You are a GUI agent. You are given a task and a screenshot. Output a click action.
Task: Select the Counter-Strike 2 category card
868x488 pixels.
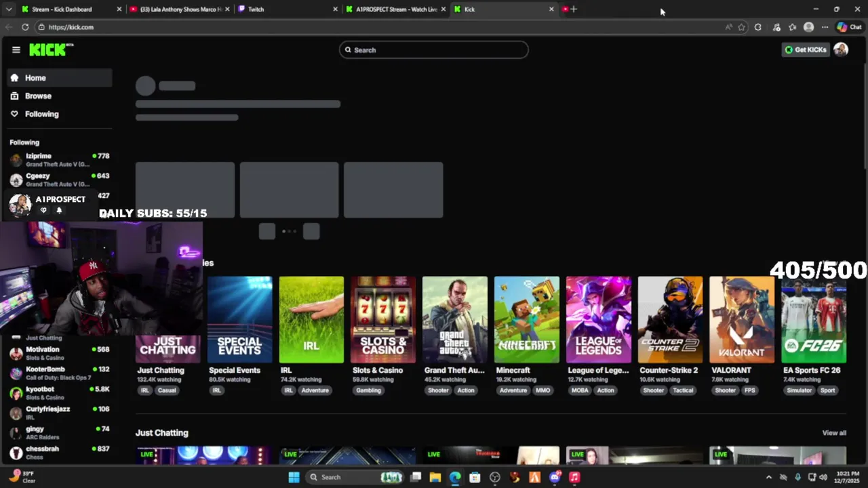point(670,320)
